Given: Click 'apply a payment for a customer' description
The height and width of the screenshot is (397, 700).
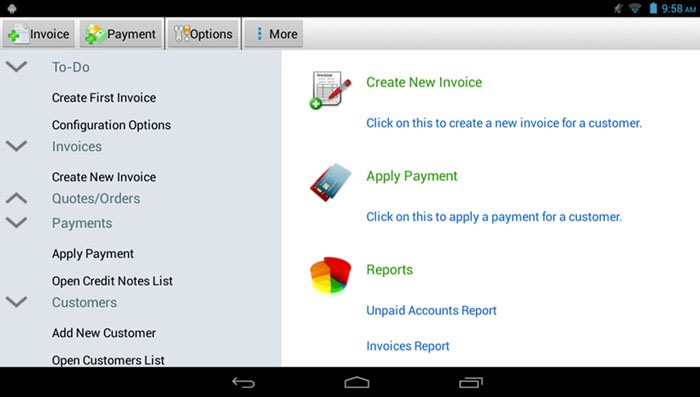Looking at the screenshot, I should pyautogui.click(x=494, y=217).
